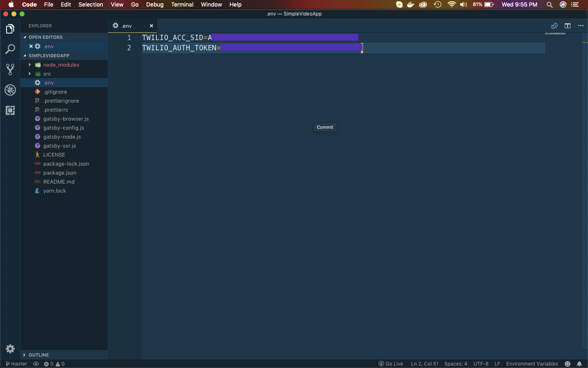This screenshot has width=588, height=368.
Task: Open the View menu
Action: [x=117, y=4]
